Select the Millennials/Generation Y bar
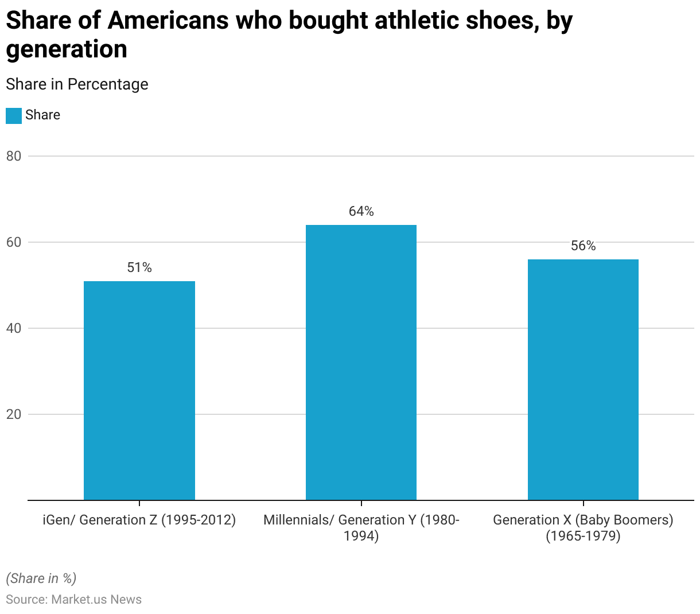This screenshot has height=614, width=700. (361, 363)
